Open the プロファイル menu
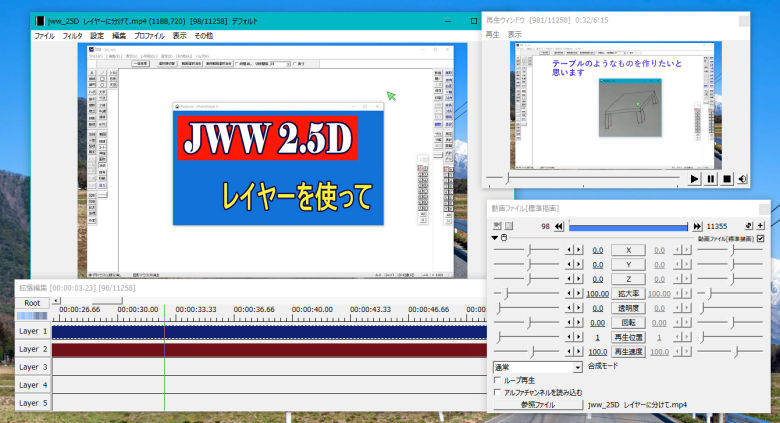The image size is (780, 423). pyautogui.click(x=149, y=36)
